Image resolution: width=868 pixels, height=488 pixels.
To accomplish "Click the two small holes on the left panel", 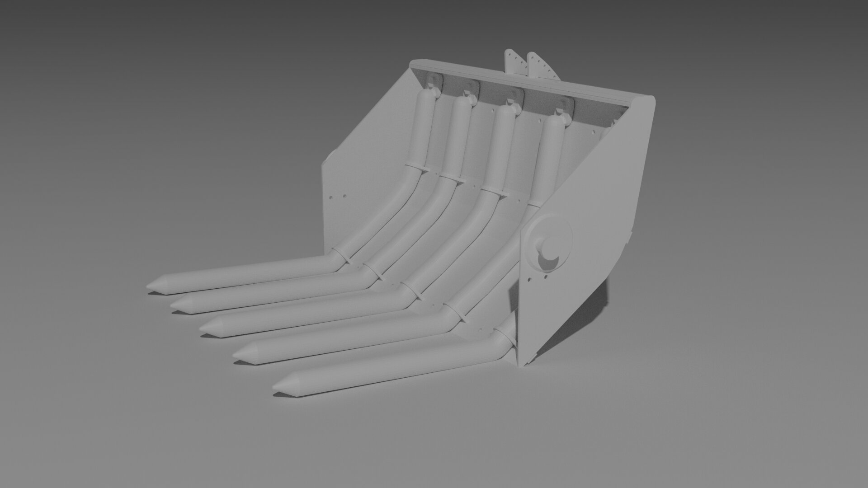I will pos(338,196).
